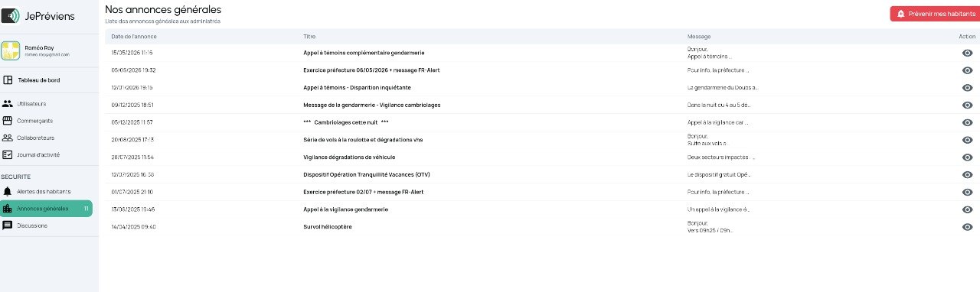Screen dimensions: 980x292
Task: Click title Vigilance dégradations de véhicule
Action: coord(349,157)
